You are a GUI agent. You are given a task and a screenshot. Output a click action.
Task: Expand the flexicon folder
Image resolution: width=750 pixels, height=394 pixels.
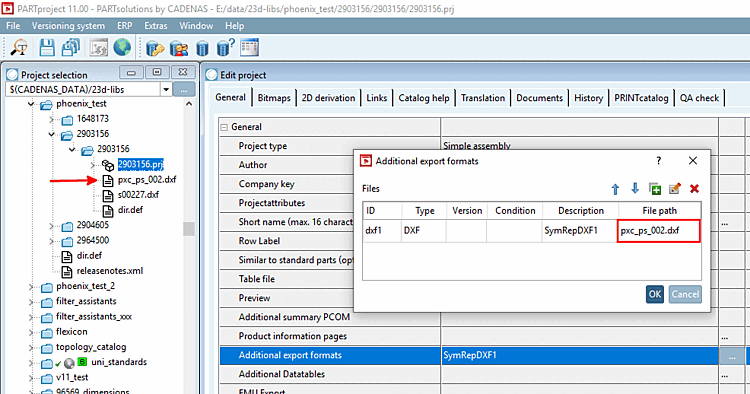(x=31, y=332)
